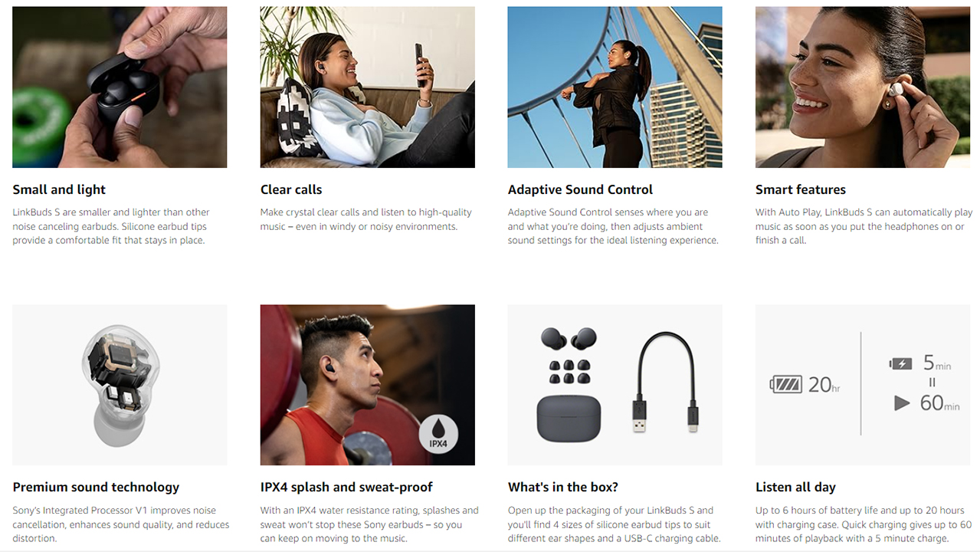980x552 pixels.
Task: Open the Adaptive Sound Control bridge photo
Action: coord(615,87)
